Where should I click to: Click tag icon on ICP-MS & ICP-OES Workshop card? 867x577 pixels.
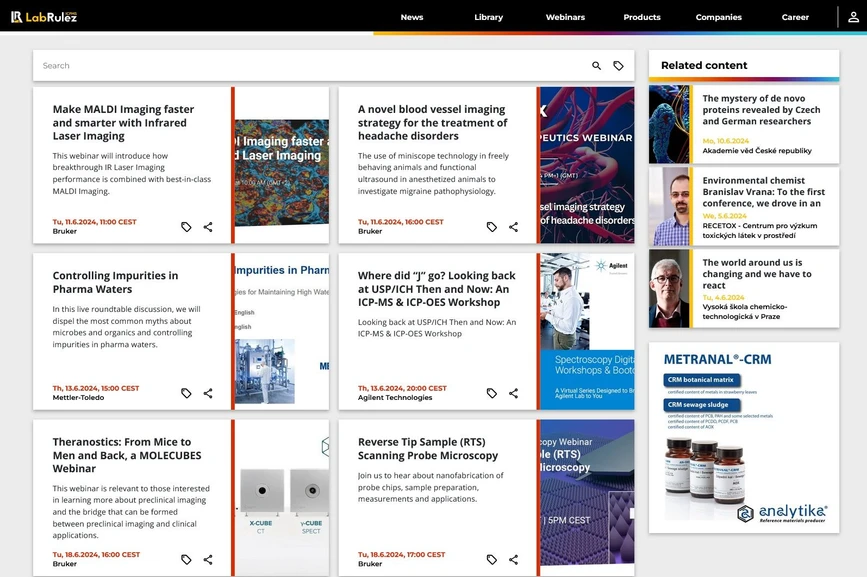(x=492, y=393)
